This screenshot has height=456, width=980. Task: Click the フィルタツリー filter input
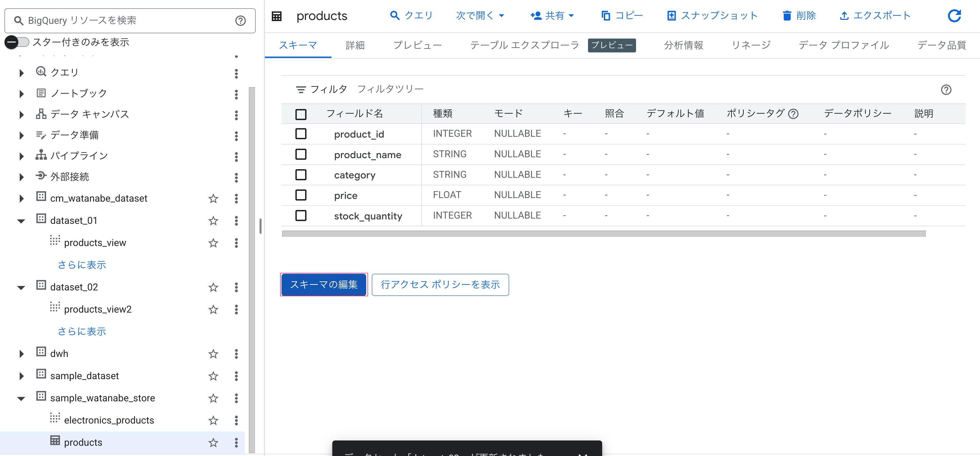390,89
